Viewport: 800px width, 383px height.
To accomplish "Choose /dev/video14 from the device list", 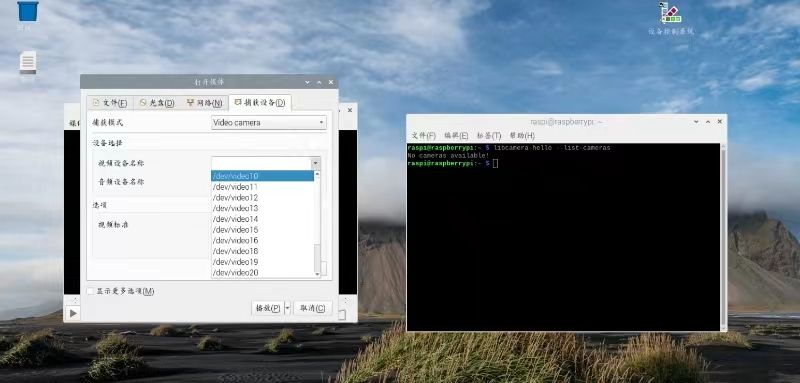I will pos(263,219).
